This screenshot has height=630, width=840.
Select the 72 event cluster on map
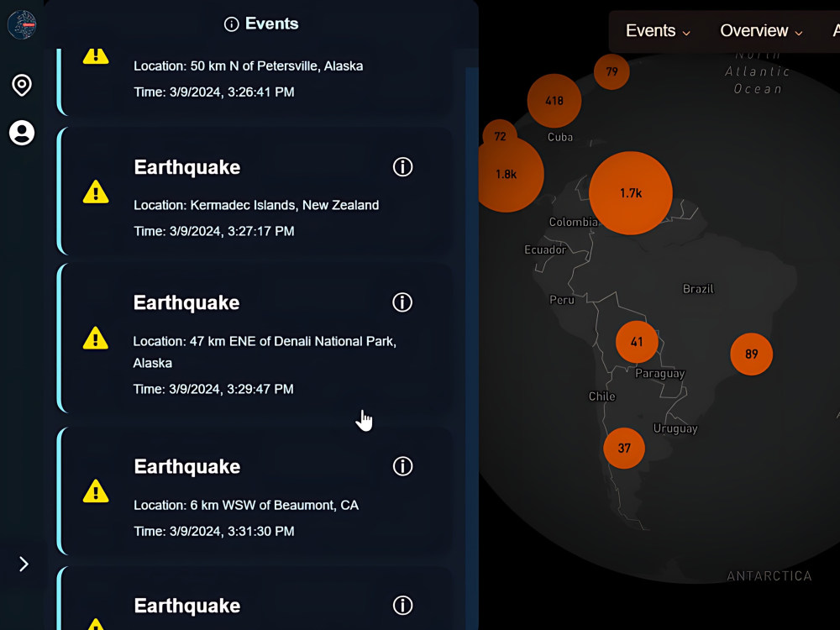coord(500,137)
